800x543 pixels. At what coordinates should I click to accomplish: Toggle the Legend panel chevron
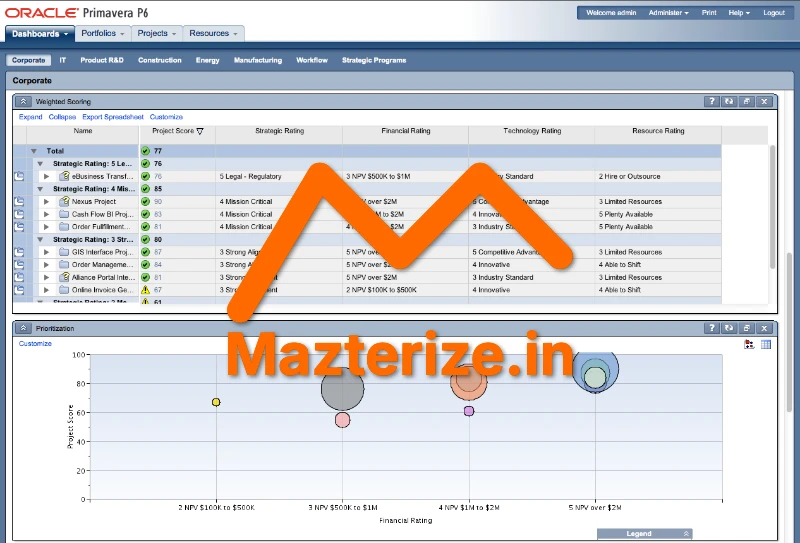[x=686, y=534]
